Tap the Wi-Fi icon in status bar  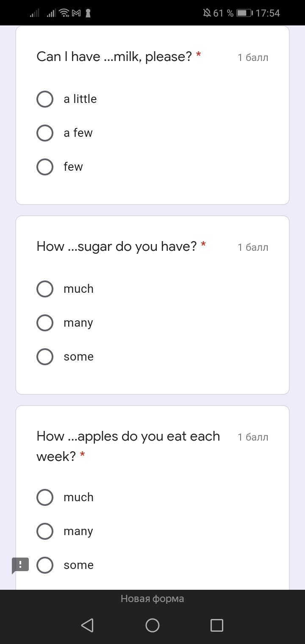click(64, 13)
